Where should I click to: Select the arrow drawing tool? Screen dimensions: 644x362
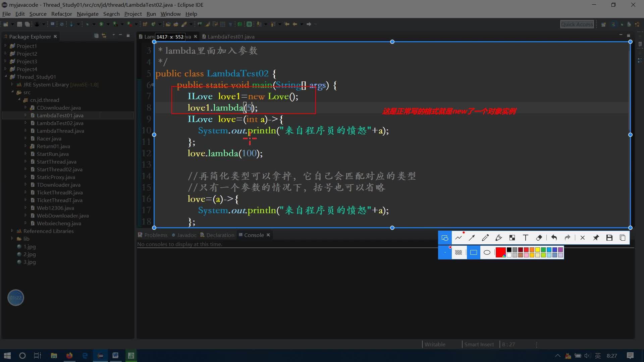point(472,238)
